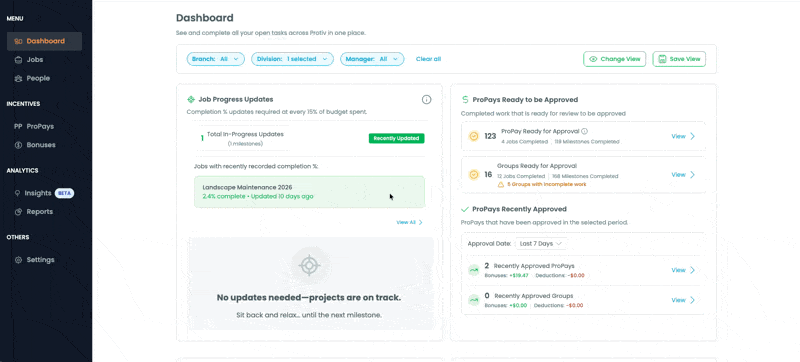Screen dimensions: 800x362
Task: Click the 'No updates needed—projects are on track.' message
Action: tap(309, 298)
